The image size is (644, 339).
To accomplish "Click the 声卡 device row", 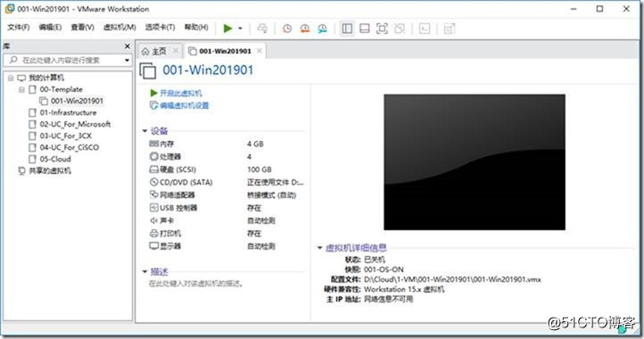I will tap(227, 220).
